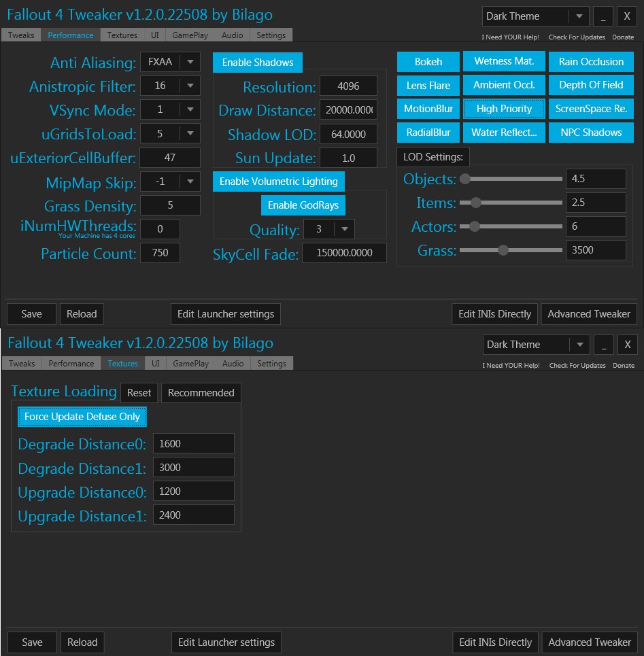The height and width of the screenshot is (656, 644).
Task: Toggle the Bokeh effect button
Action: [x=428, y=61]
